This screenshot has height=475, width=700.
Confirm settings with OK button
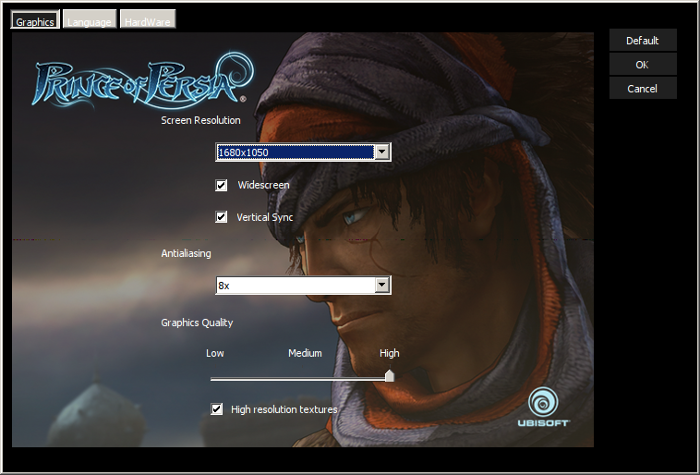coord(643,65)
